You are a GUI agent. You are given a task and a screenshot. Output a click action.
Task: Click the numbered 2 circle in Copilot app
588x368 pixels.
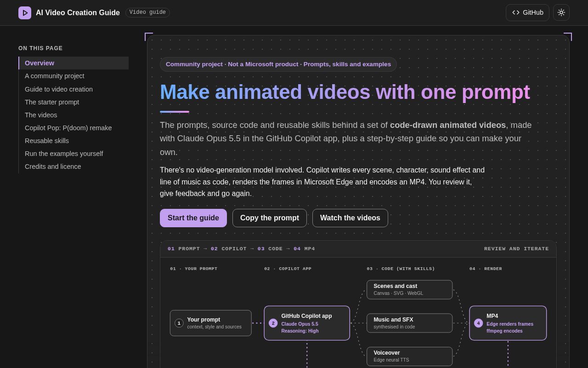[x=273, y=323]
